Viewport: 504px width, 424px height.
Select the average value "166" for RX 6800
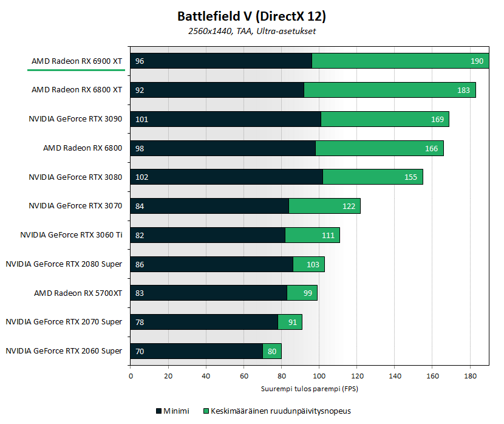pos(431,148)
